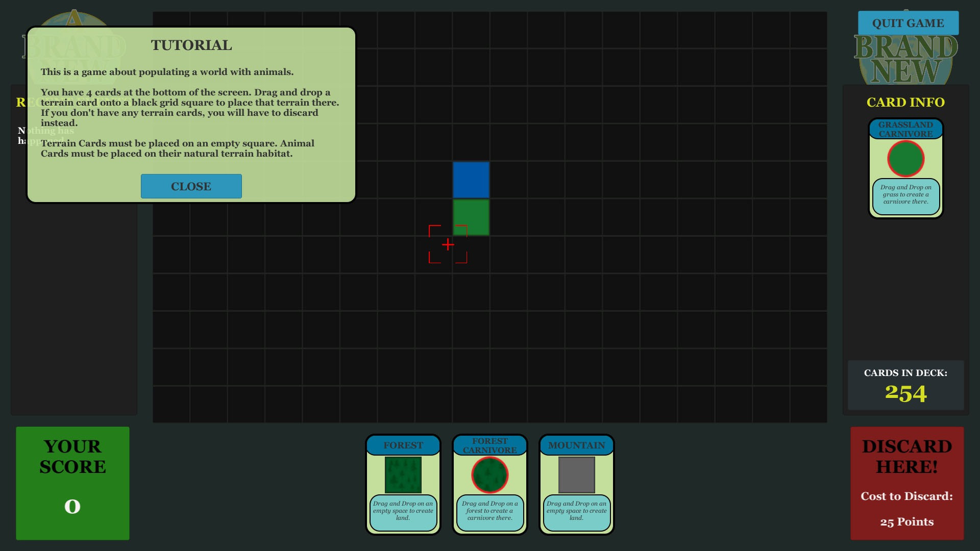Screen dimensions: 980x551
Task: Click the red-ringed forest carnivore circle icon
Action: pos(490,474)
